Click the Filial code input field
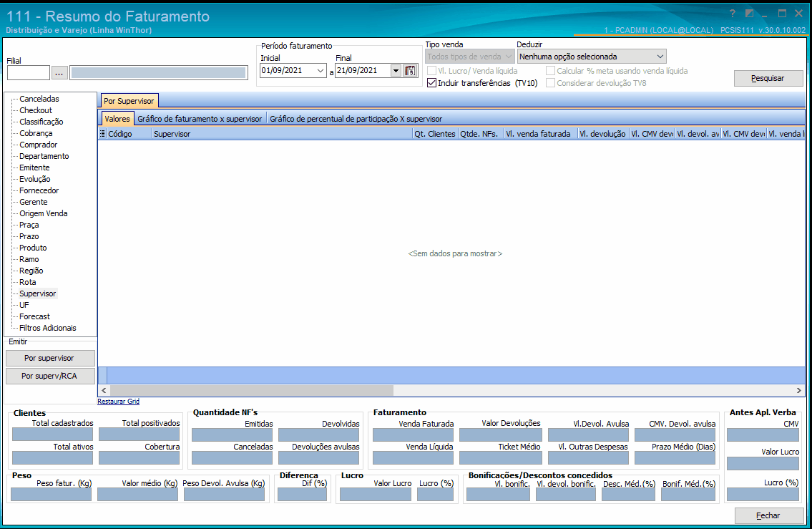Image resolution: width=812 pixels, height=529 pixels. [x=29, y=73]
